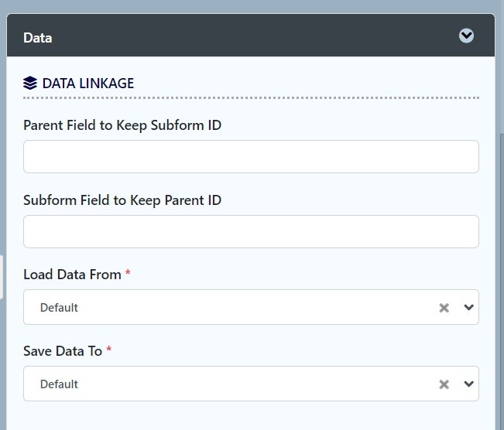Viewport: 504px width, 430px height.
Task: Click the Parent Field to Keep Subform ID input
Action: click(251, 156)
